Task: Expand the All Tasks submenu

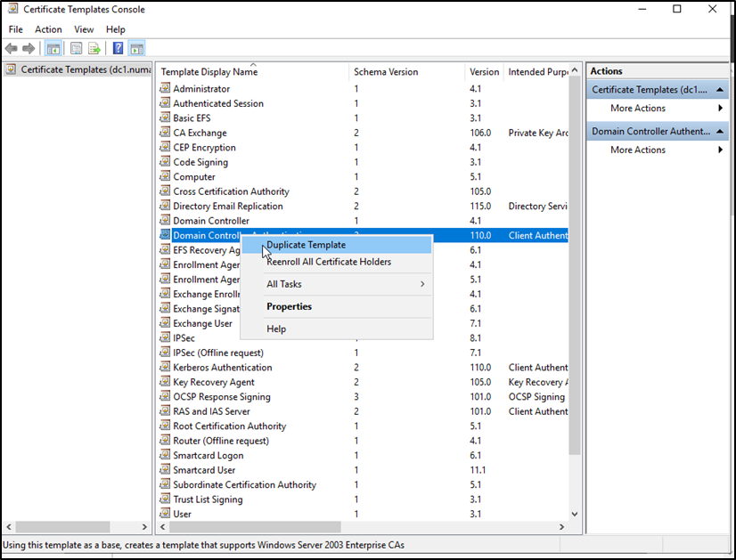Action: [345, 284]
